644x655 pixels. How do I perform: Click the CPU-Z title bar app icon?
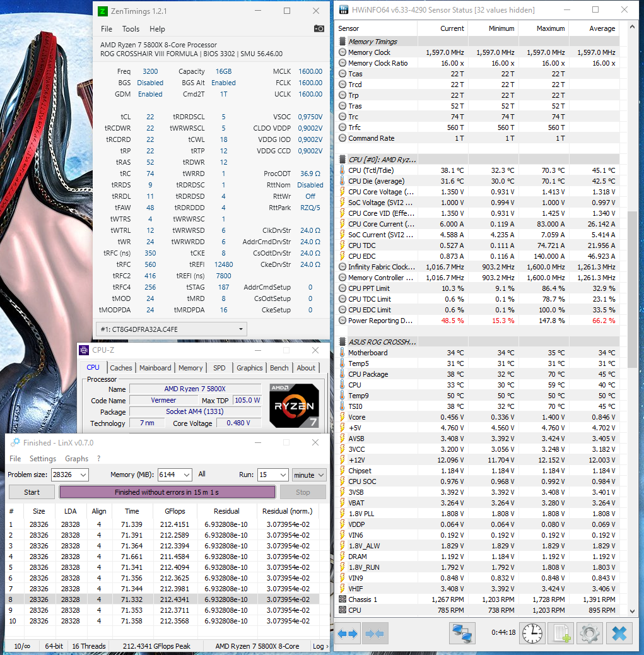pos(84,350)
